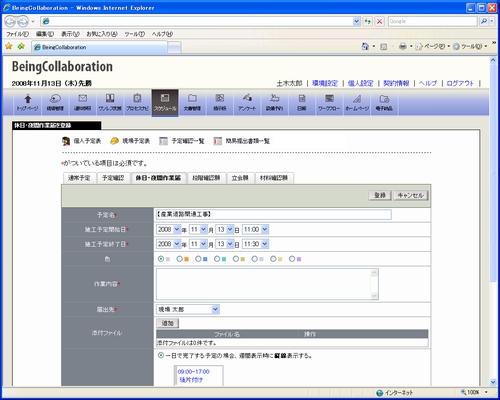Switch to the 立会願 tab
The image size is (500, 400).
[x=240, y=178]
